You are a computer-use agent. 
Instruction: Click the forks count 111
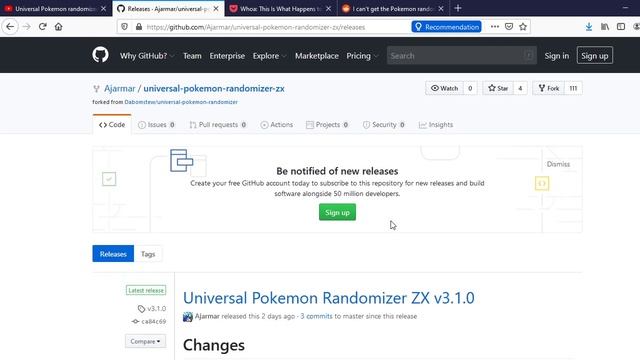click(573, 88)
